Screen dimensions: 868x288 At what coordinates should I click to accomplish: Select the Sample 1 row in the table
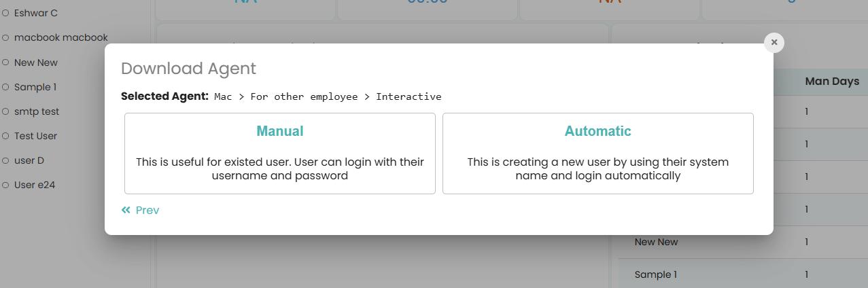[x=655, y=274]
